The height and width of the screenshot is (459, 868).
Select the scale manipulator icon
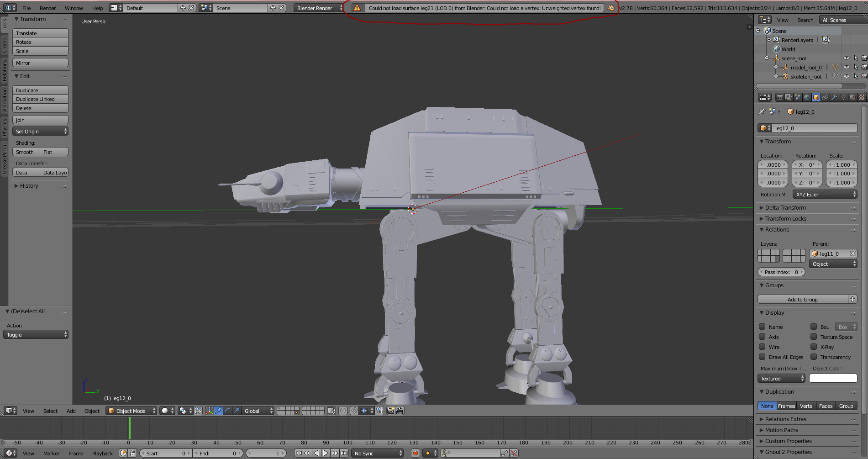237,411
